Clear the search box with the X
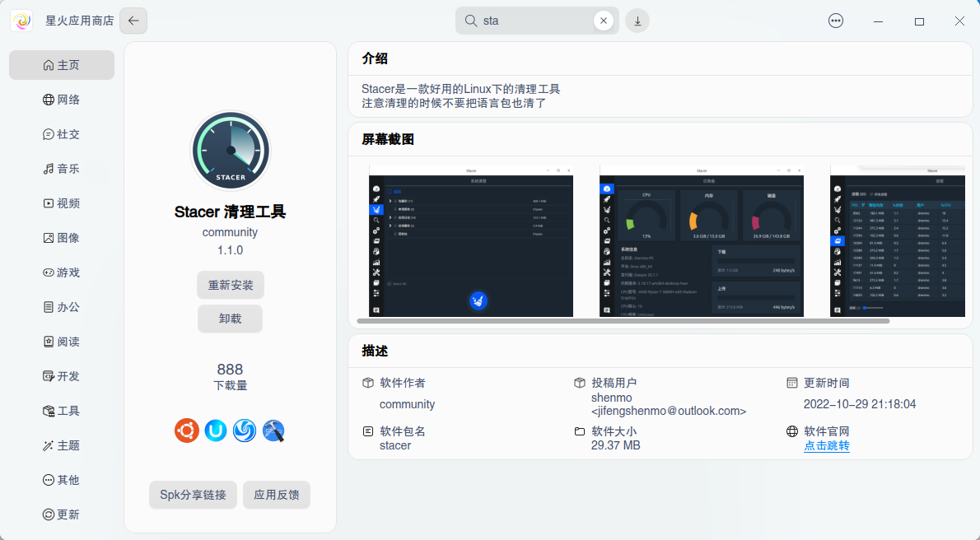 pos(604,20)
